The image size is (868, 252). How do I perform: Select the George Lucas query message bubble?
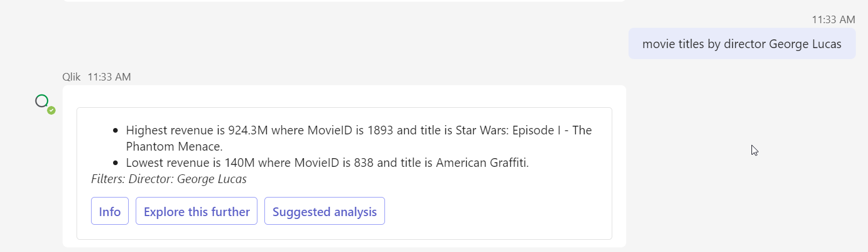(742, 43)
